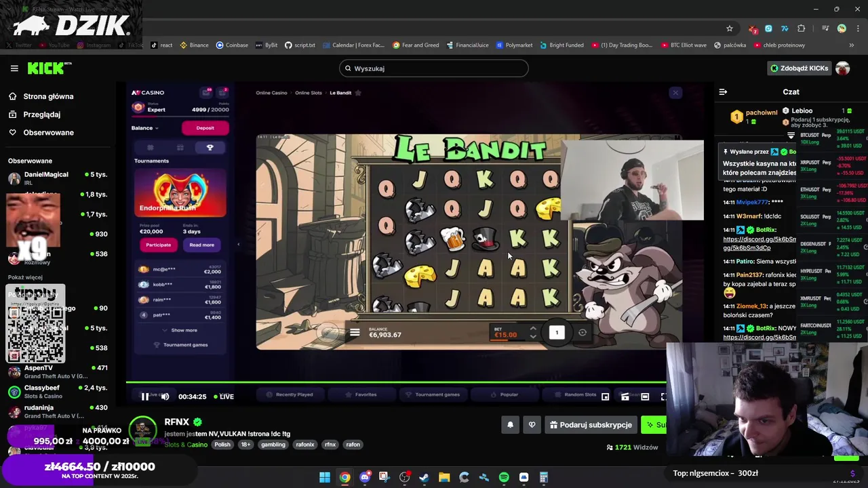
Task: Collapse casino side panel chevron
Action: [238, 244]
